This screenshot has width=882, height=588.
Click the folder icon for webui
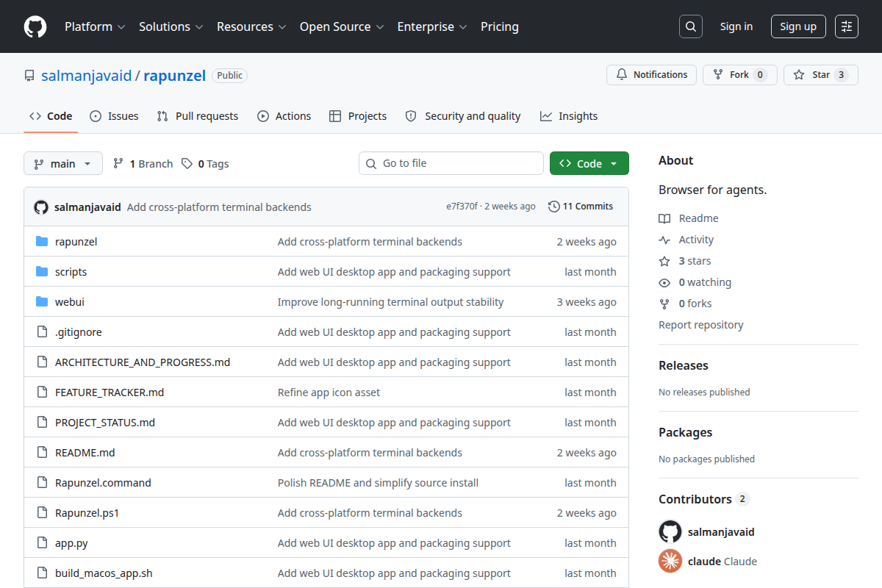tap(42, 302)
